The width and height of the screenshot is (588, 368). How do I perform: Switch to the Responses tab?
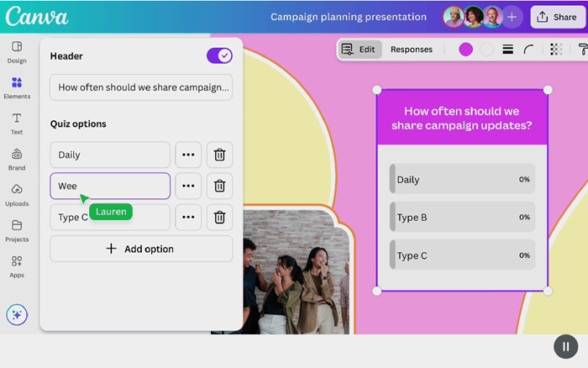pyautogui.click(x=412, y=50)
